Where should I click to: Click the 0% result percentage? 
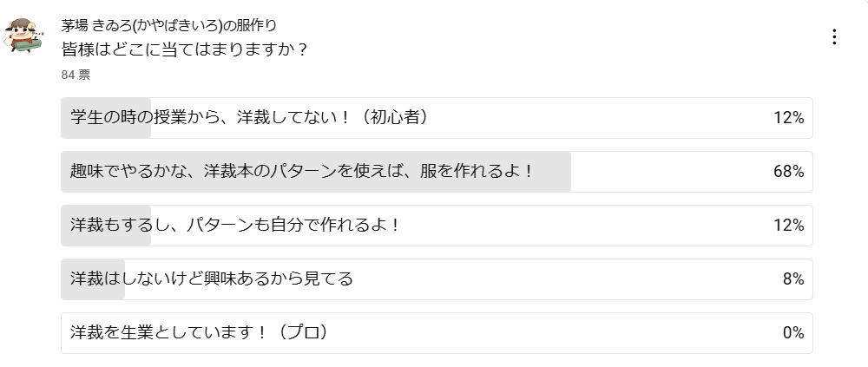pos(792,333)
